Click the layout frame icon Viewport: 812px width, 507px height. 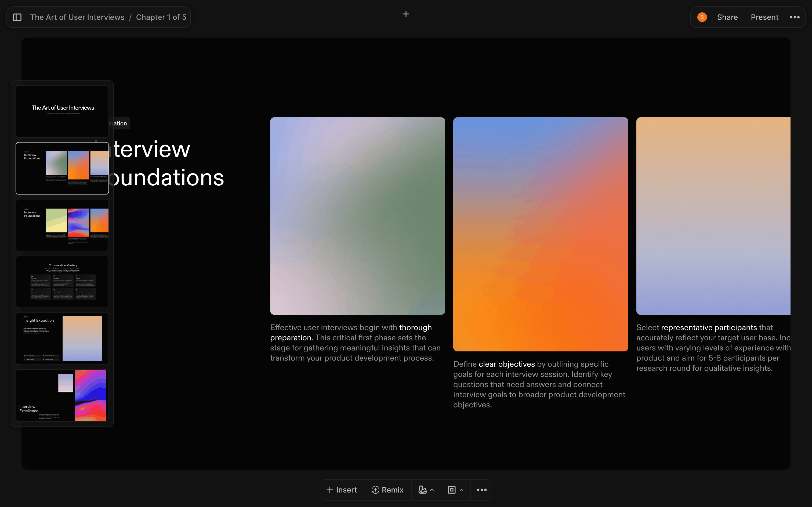pyautogui.click(x=452, y=490)
